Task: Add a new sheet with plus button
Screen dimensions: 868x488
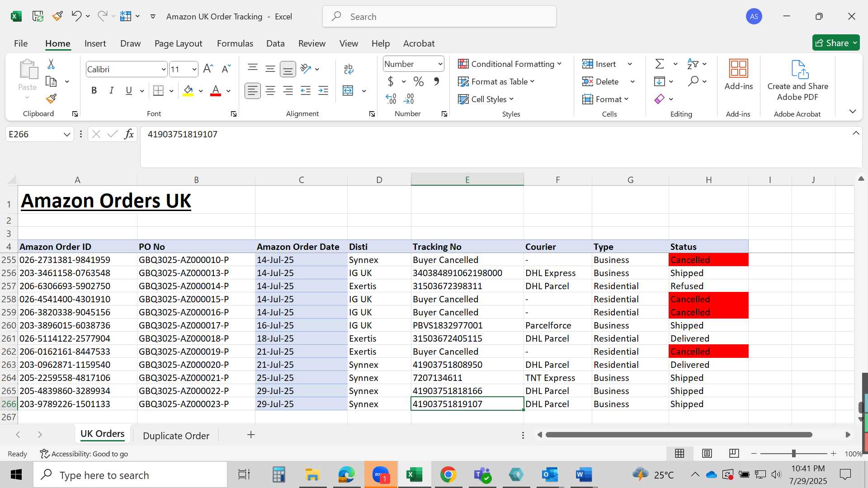Action: (x=251, y=435)
